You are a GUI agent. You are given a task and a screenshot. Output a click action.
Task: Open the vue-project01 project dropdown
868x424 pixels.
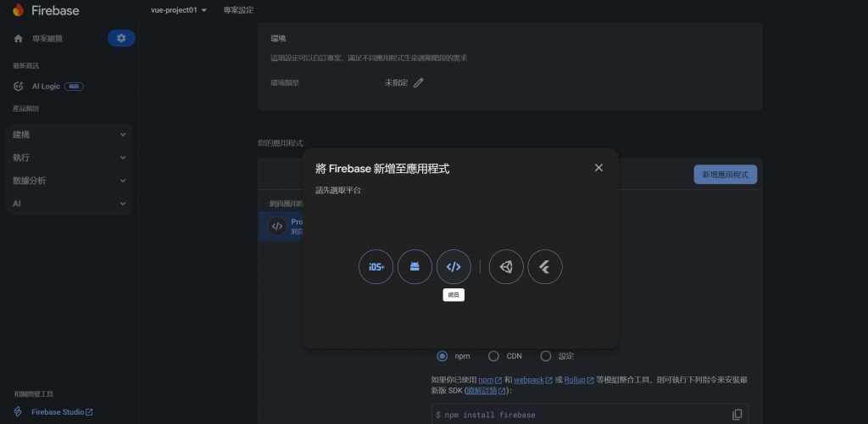pos(179,10)
